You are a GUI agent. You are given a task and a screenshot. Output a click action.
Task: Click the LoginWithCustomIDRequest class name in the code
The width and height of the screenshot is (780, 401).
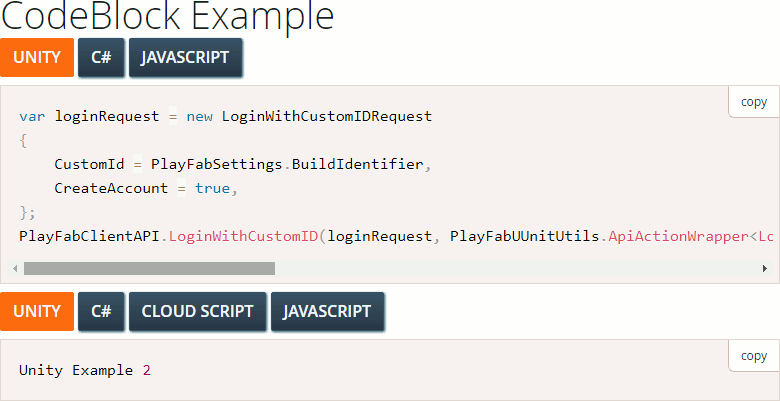327,117
